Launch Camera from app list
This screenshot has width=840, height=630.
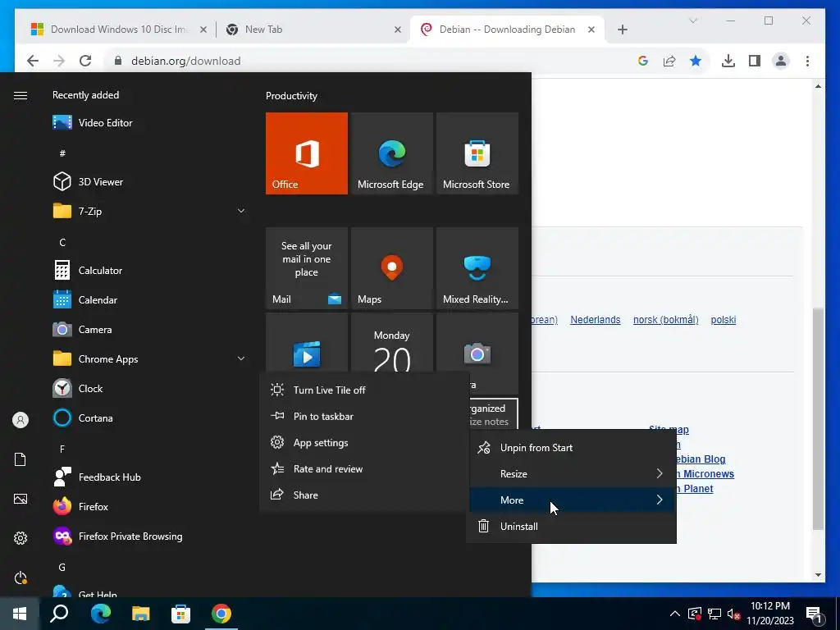(148, 330)
